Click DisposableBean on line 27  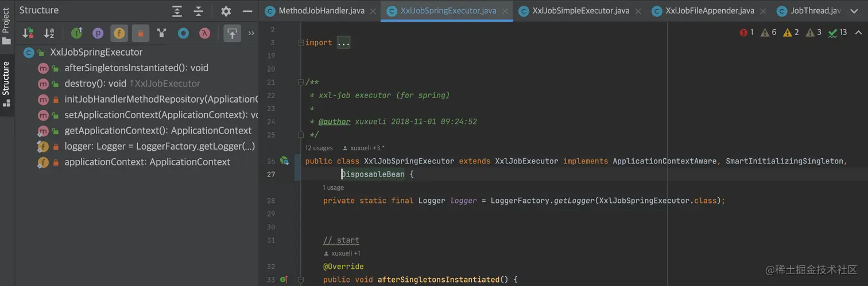(373, 174)
